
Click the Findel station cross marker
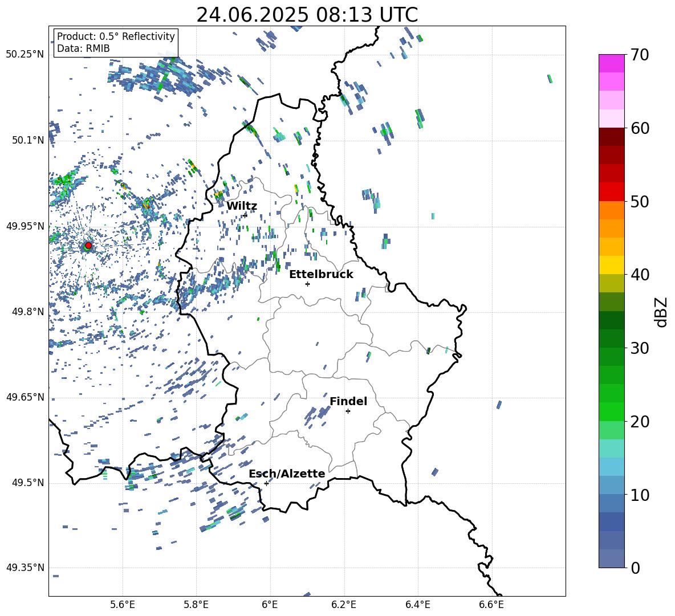pyautogui.click(x=348, y=411)
